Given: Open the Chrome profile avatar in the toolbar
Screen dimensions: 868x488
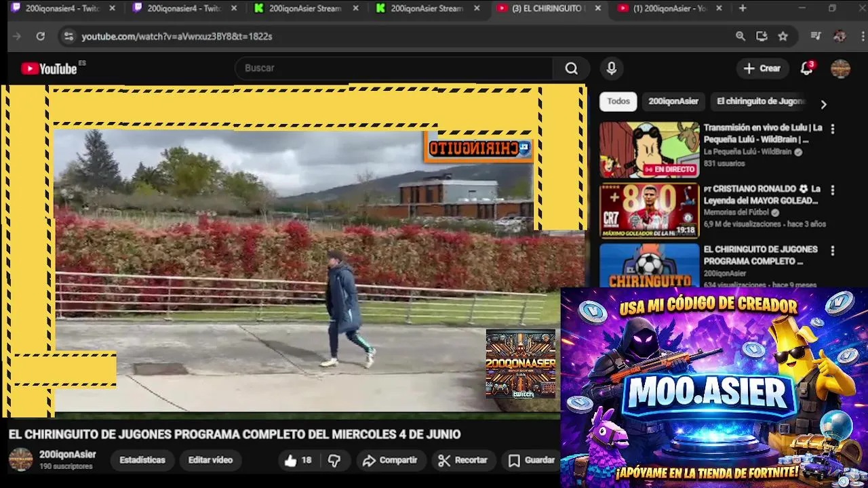Looking at the screenshot, I should [x=840, y=37].
